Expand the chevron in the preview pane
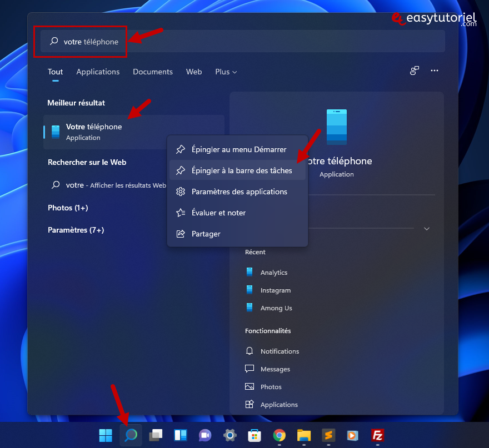Screen dimensions: 489x448 tap(427, 229)
